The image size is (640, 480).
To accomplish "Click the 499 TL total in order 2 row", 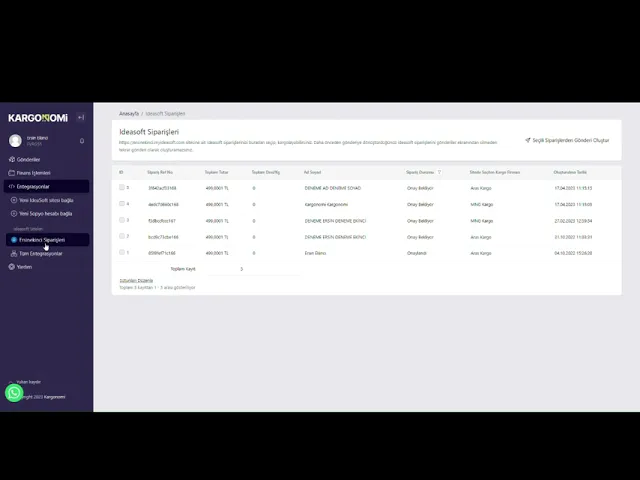I will click(217, 237).
